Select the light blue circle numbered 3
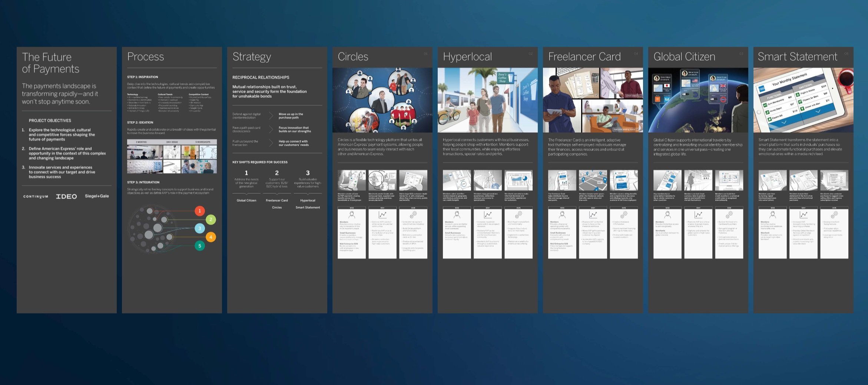The height and width of the screenshot is (385, 868). click(200, 228)
